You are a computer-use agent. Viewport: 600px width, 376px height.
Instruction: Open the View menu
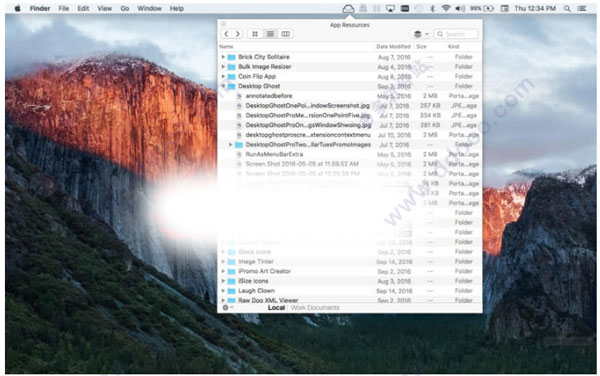(104, 8)
